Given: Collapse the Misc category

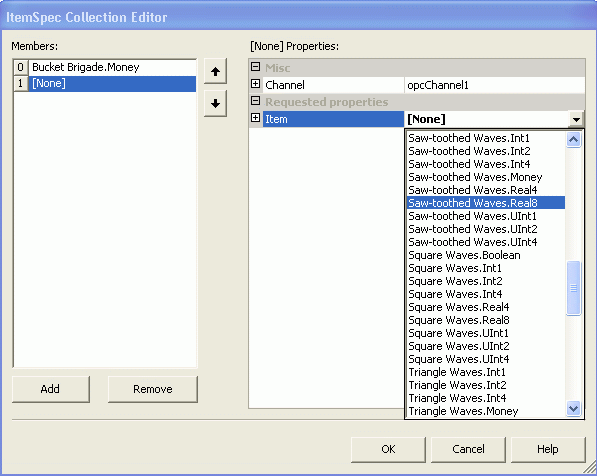Looking at the screenshot, I should tap(255, 67).
